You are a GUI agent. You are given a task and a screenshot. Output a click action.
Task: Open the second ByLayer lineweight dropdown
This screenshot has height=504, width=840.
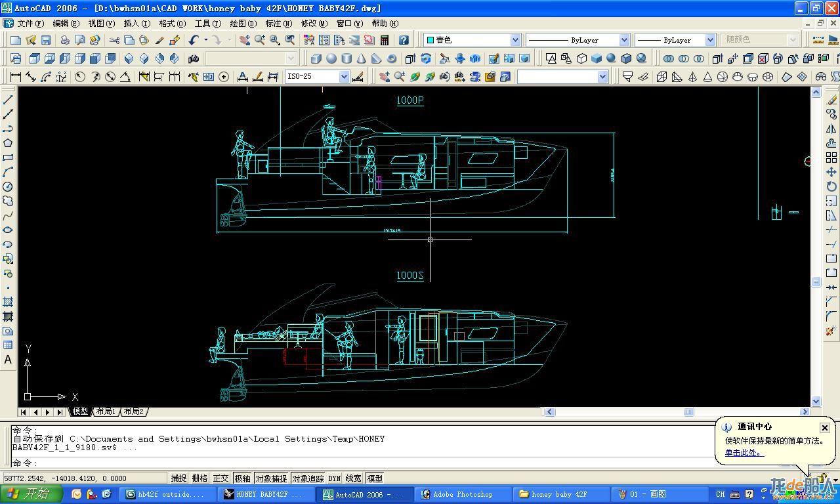[x=710, y=40]
